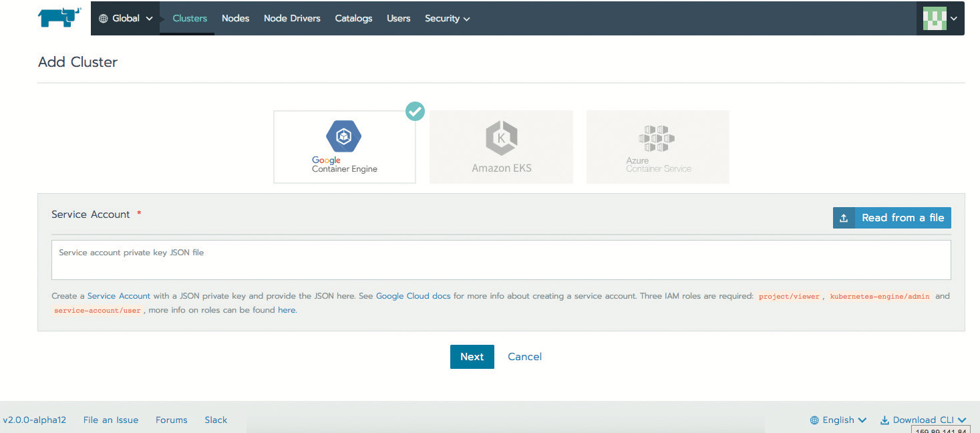Click the globe icon next to Global
This screenshot has width=980, height=433.
point(104,19)
